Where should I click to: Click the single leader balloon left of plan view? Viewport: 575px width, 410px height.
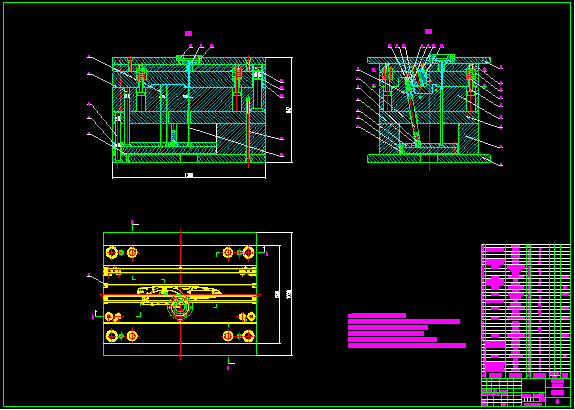89,275
